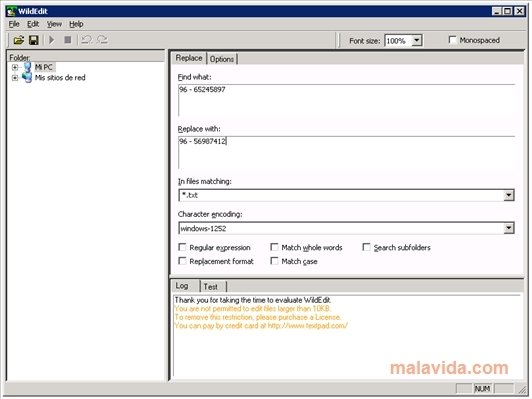Open the Edit menu
This screenshot has width=532, height=399.
pyautogui.click(x=33, y=24)
